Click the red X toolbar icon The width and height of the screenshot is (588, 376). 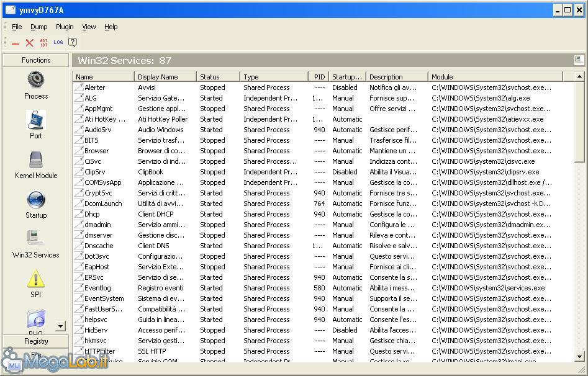[x=30, y=43]
